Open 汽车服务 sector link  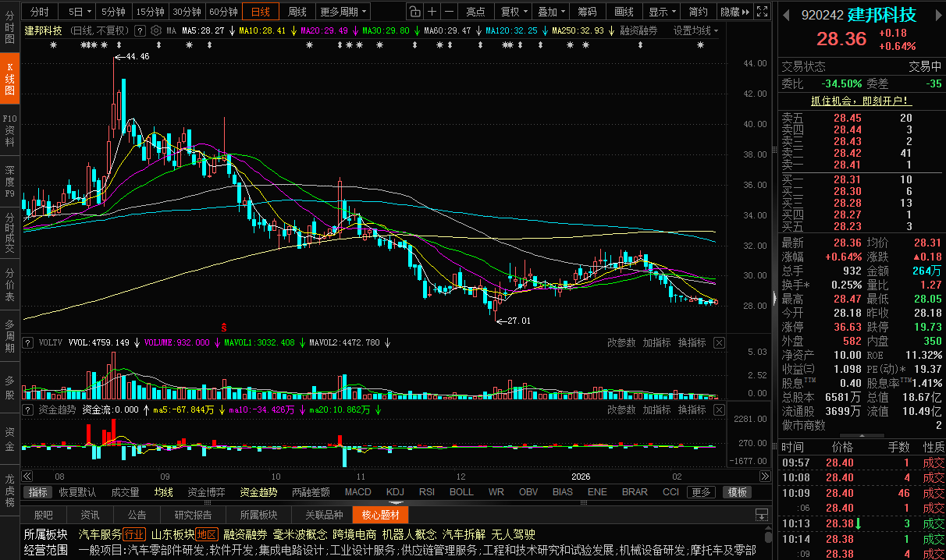point(100,534)
